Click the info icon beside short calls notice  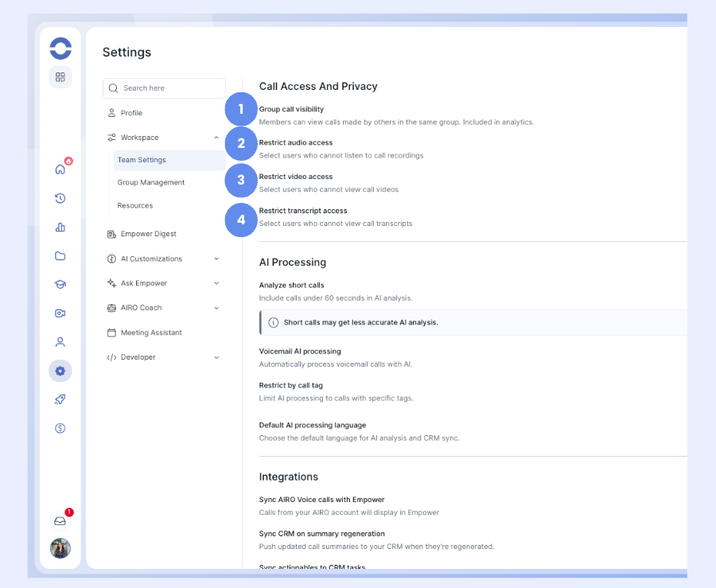point(273,323)
